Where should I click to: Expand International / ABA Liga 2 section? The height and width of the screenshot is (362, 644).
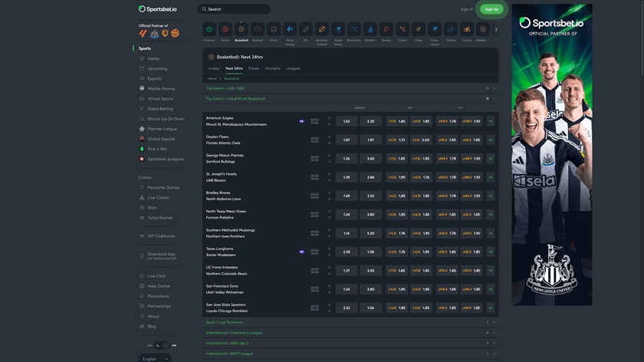pos(350,343)
